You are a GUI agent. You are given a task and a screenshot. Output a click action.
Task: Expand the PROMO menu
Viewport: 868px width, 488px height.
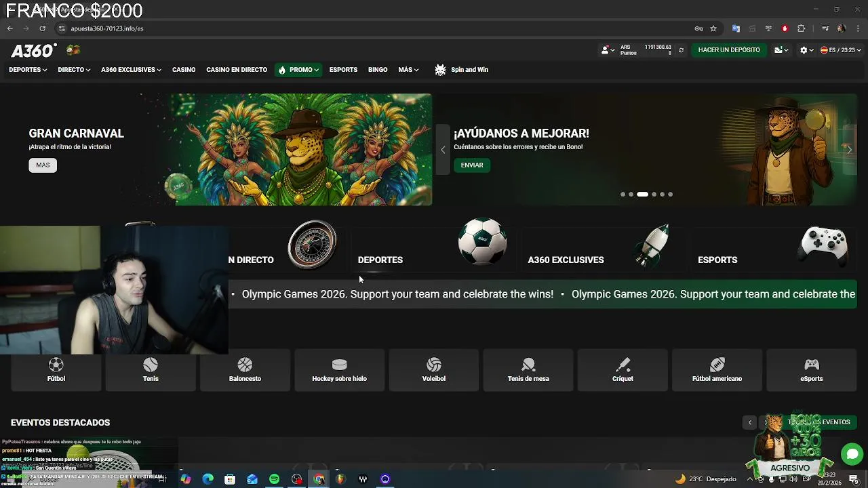point(298,70)
